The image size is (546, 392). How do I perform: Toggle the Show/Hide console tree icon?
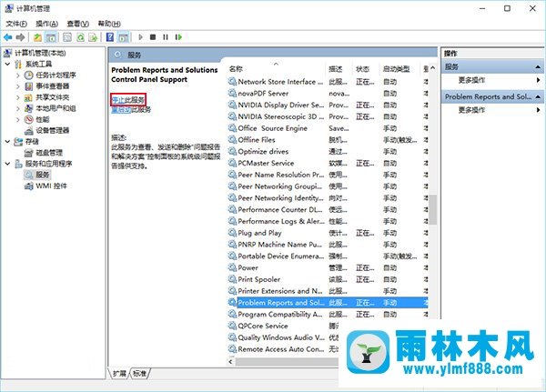point(51,37)
